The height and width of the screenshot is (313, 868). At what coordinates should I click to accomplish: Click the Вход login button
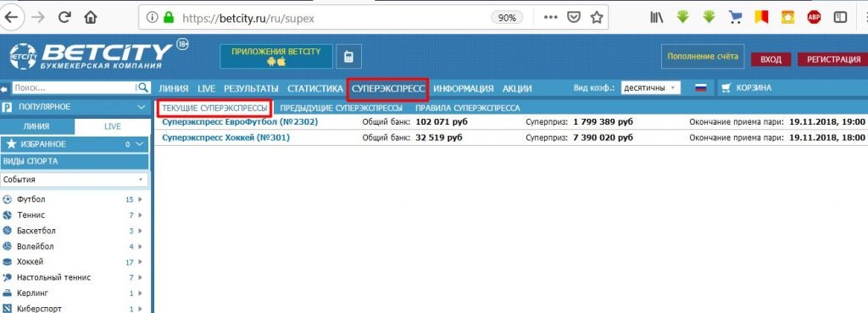[x=771, y=59]
